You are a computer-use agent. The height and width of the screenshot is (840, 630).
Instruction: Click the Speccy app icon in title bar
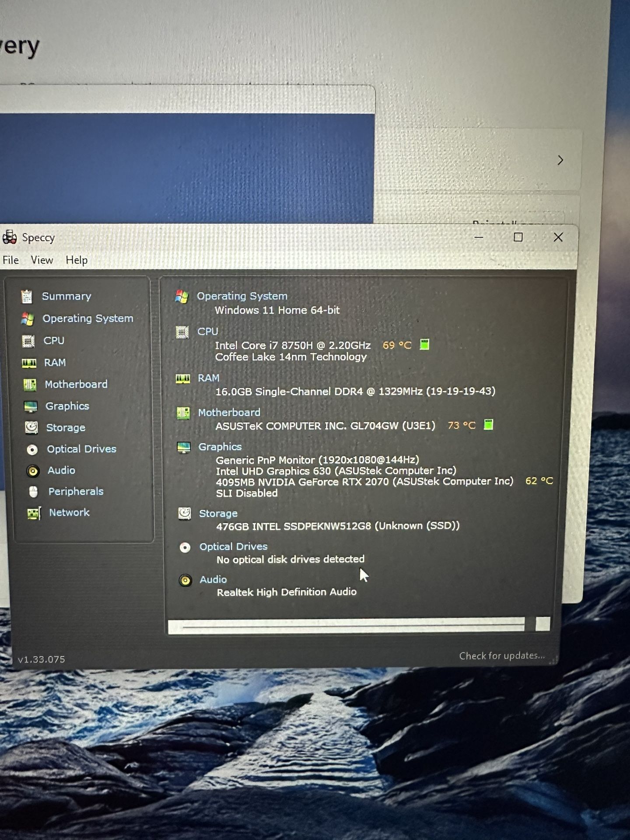coord(9,237)
